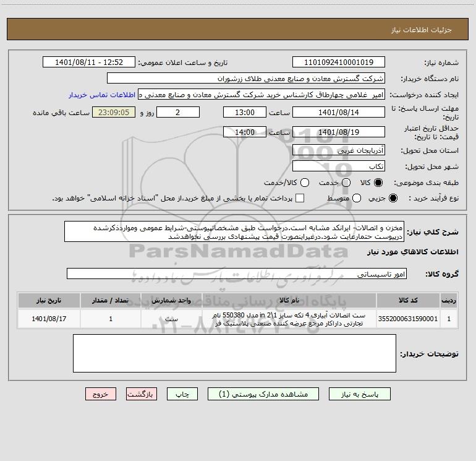Click the delivery province field آذربایجان غربی
The height and width of the screenshot is (461, 476).
pos(339,150)
